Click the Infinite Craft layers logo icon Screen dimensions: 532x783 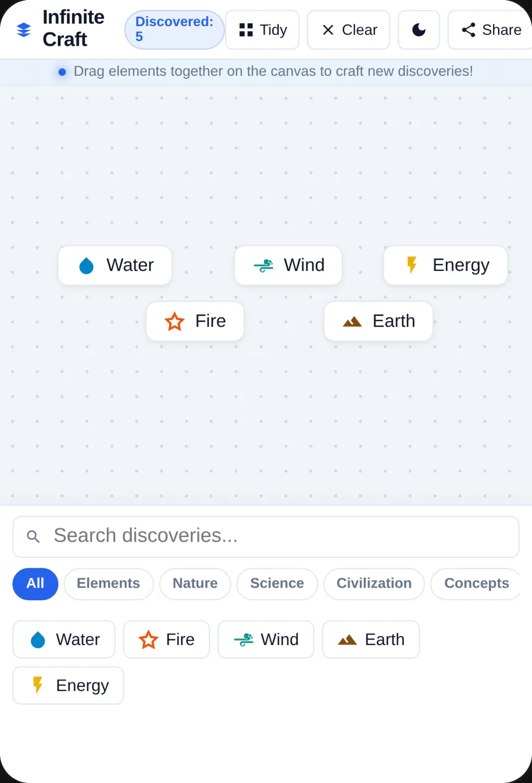[24, 30]
